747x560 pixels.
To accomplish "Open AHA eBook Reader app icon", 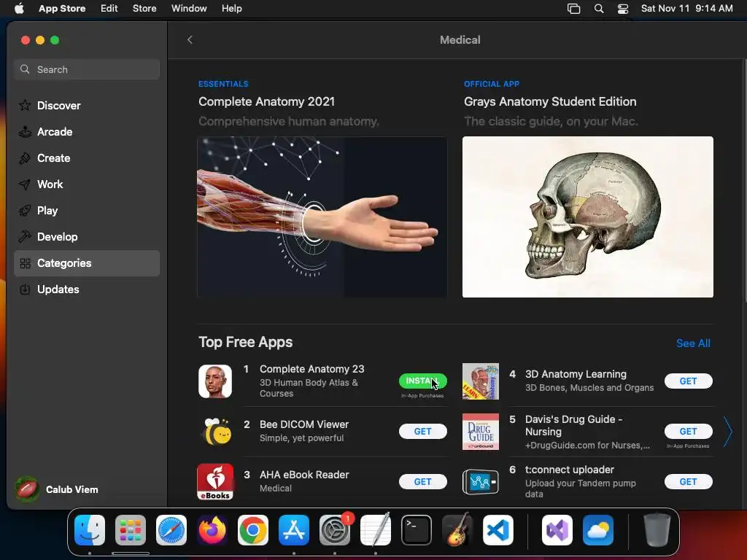I will tap(215, 481).
